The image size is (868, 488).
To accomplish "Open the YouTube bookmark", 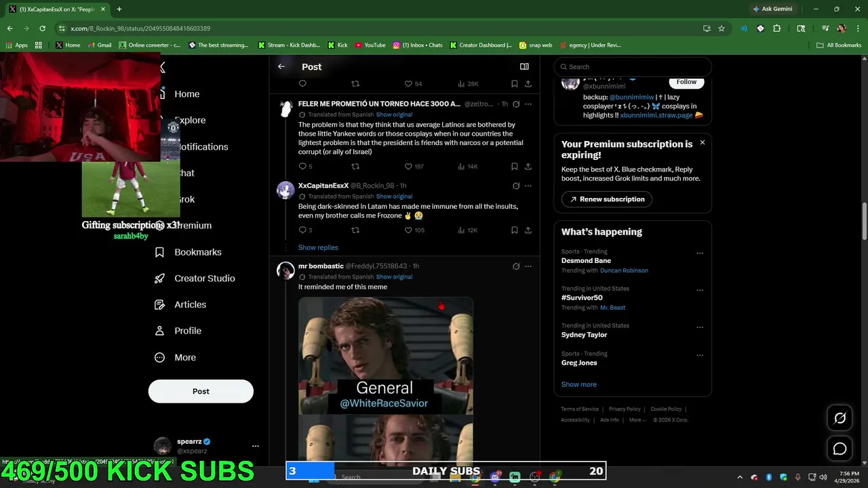I will (370, 45).
